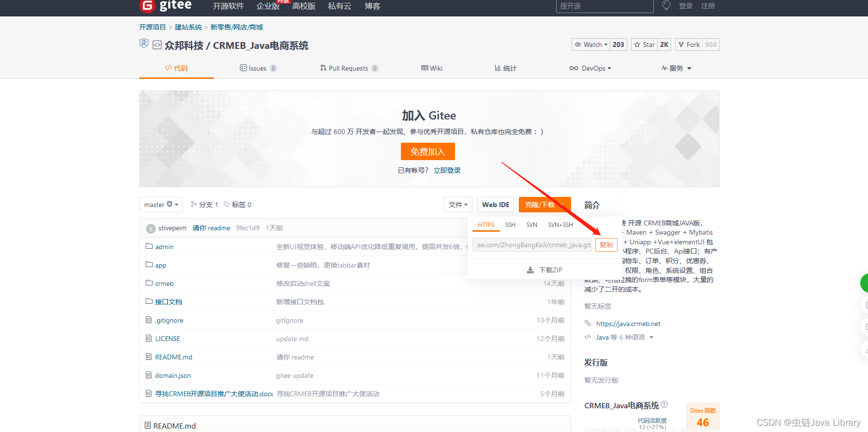Click the 登录 link in header
The width and height of the screenshot is (868, 432).
[x=686, y=6]
